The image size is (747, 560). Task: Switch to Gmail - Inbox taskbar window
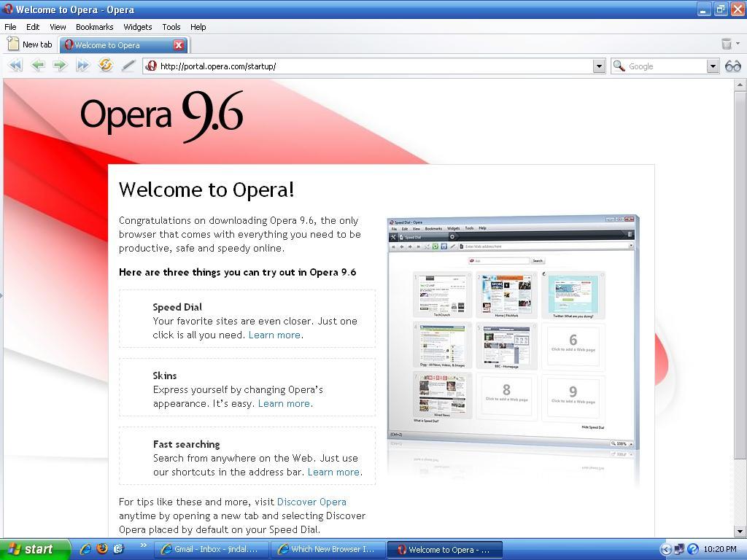(x=212, y=549)
